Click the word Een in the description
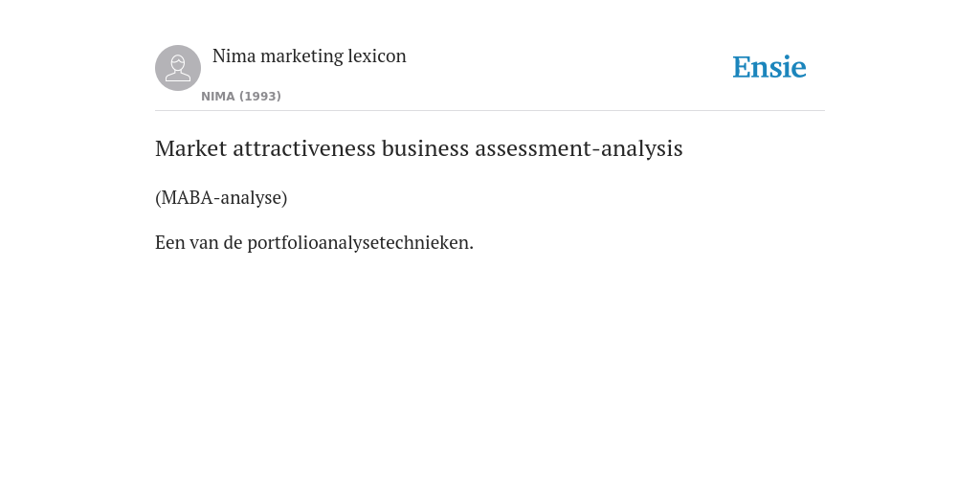The image size is (980, 490). (170, 242)
